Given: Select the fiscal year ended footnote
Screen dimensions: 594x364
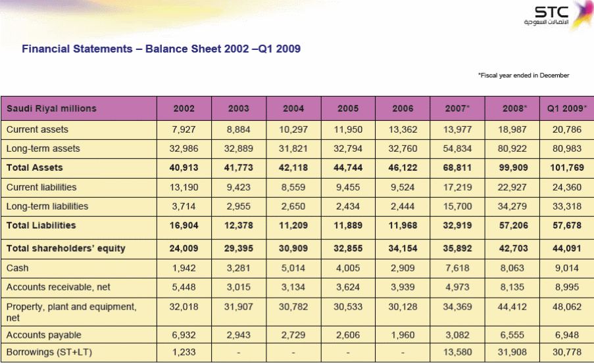Looking at the screenshot, I should (523, 76).
